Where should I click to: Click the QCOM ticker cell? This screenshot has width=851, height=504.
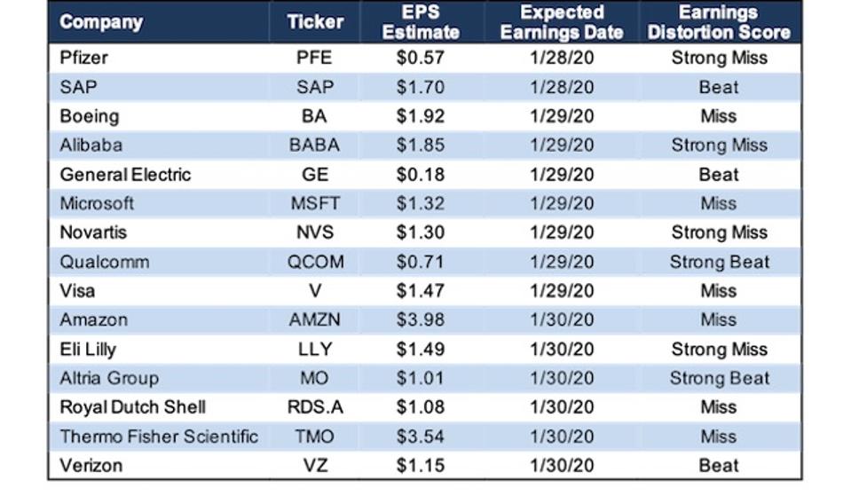tap(315, 262)
